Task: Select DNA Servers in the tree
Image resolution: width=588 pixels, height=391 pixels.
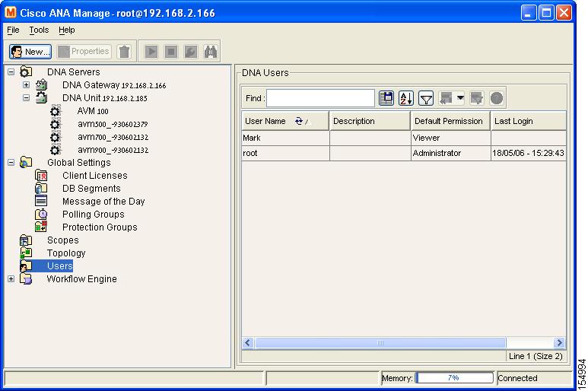Action: 74,72
